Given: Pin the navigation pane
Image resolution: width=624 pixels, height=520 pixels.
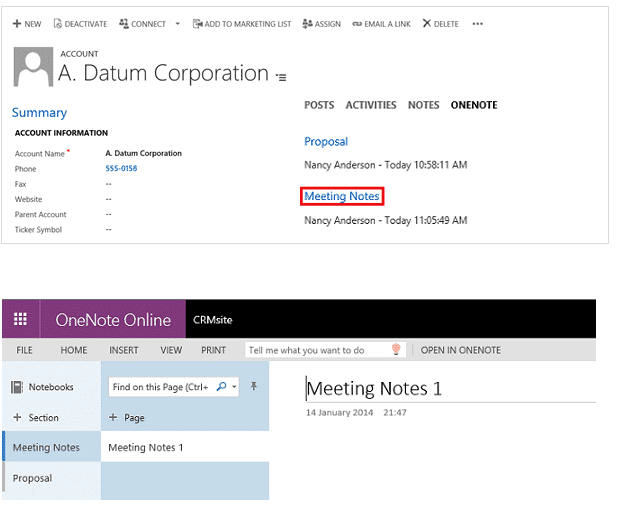Looking at the screenshot, I should [x=254, y=386].
